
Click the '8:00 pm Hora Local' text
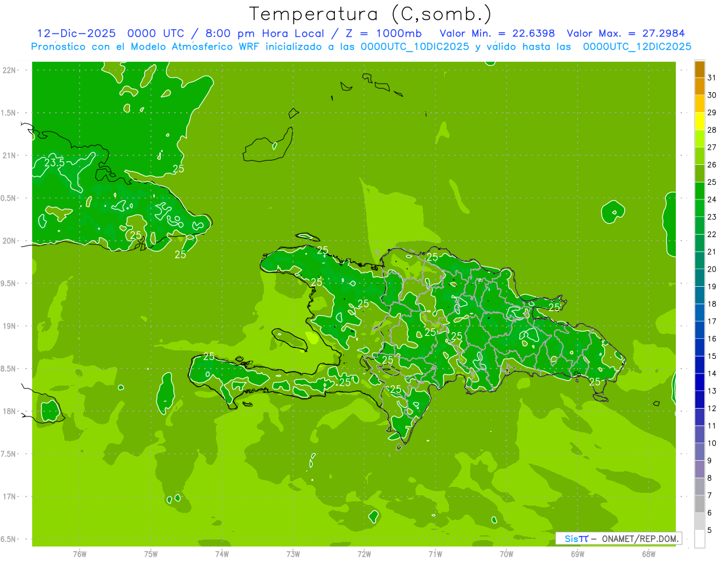[264, 33]
